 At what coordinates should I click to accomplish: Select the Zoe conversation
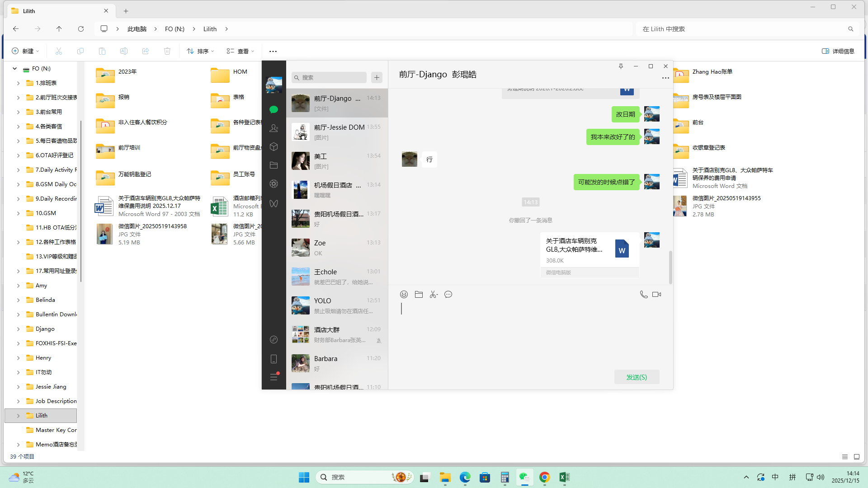pos(337,248)
